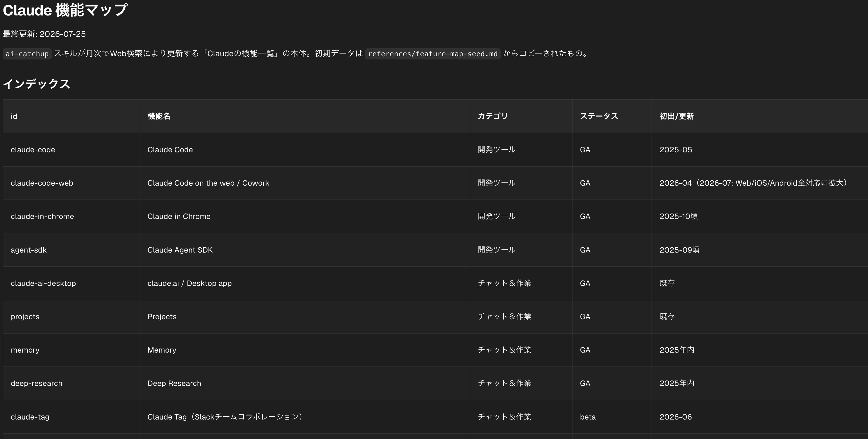This screenshot has height=439, width=868.
Task: Click the GA status in the claude-ai-desktop row
Action: click(x=585, y=283)
